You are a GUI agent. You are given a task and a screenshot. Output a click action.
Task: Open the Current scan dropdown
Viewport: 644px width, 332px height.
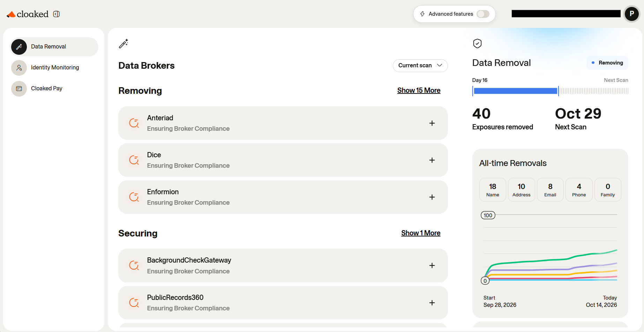click(x=420, y=66)
